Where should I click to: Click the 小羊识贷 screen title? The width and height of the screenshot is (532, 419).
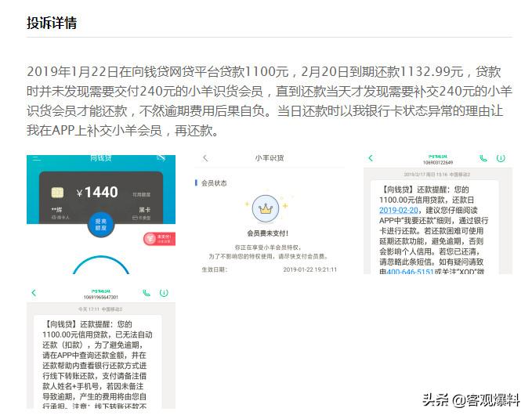[x=270, y=158]
